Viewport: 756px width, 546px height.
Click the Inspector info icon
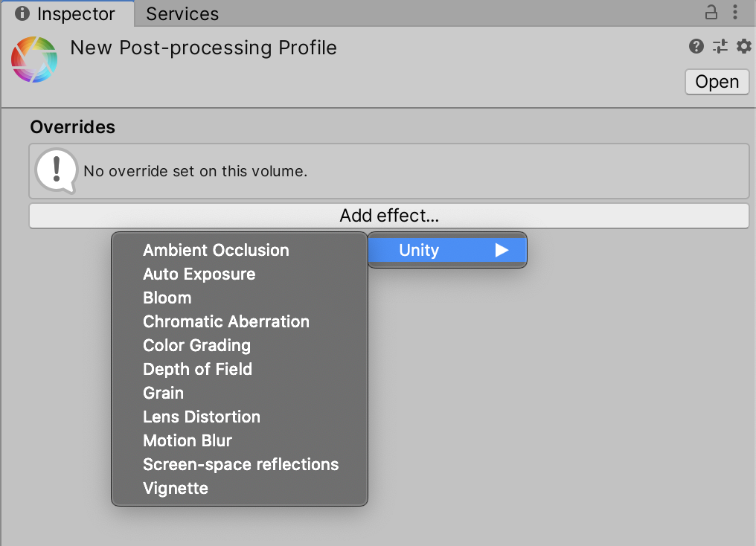click(22, 13)
